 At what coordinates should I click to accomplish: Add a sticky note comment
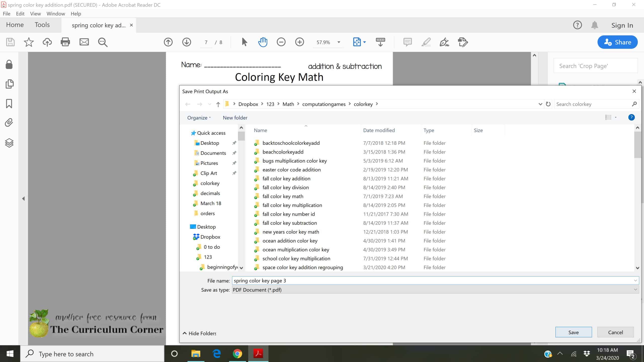click(x=407, y=42)
